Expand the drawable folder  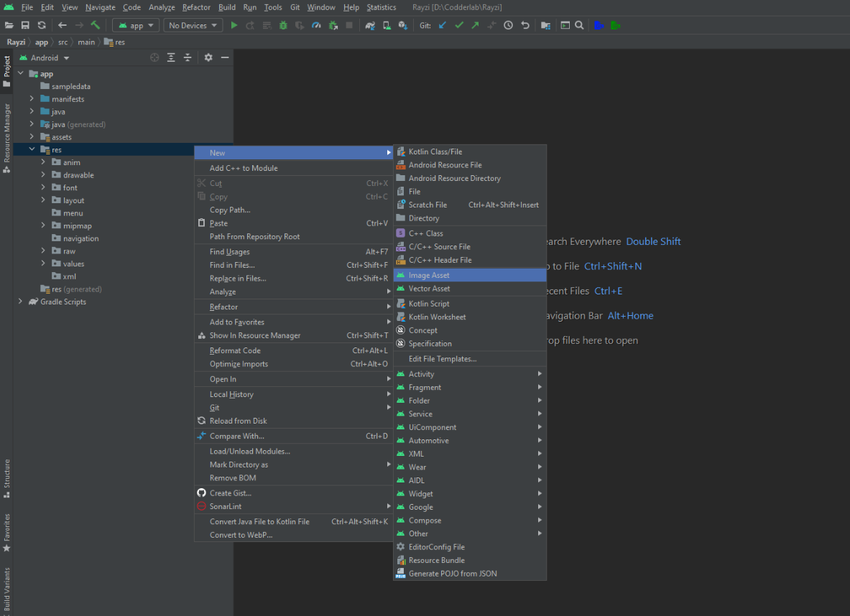pyautogui.click(x=44, y=175)
